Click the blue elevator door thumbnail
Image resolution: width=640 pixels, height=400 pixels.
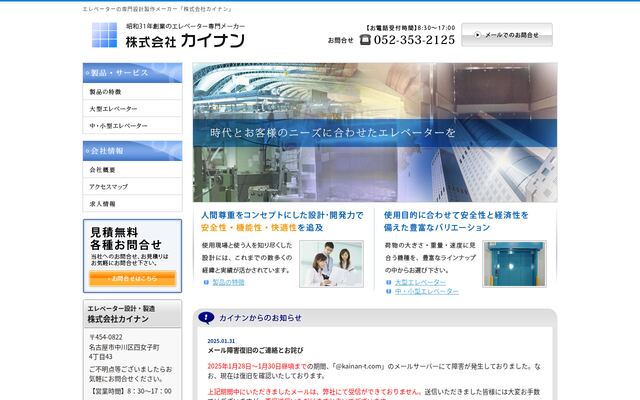click(x=514, y=264)
